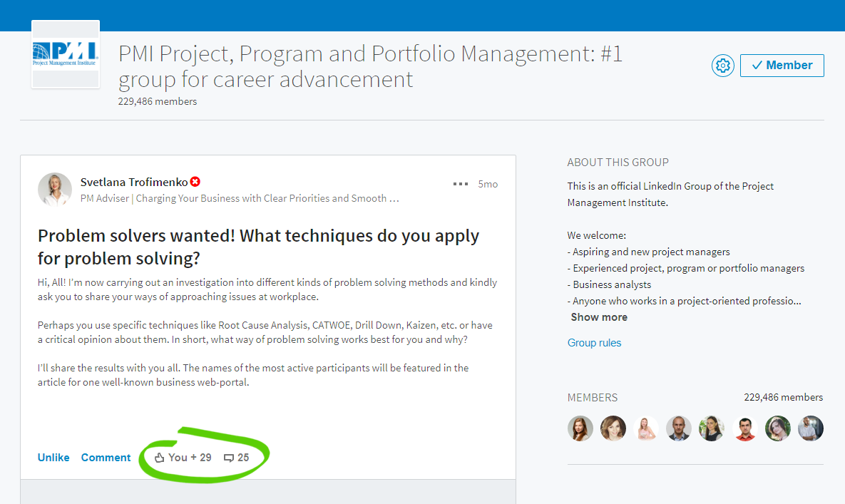The image size is (845, 504).
Task: Click the comment bubble count icon
Action: 228,458
